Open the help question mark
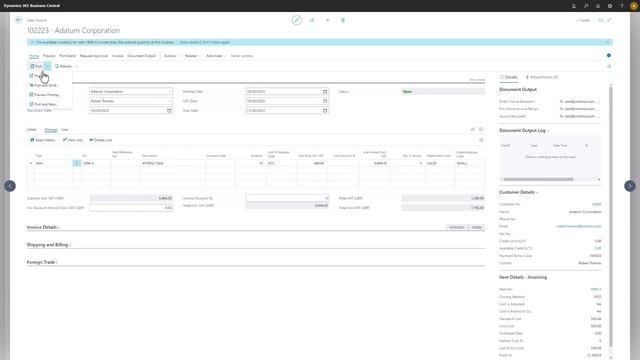Image resolution: width=640 pixels, height=360 pixels. [622, 6]
